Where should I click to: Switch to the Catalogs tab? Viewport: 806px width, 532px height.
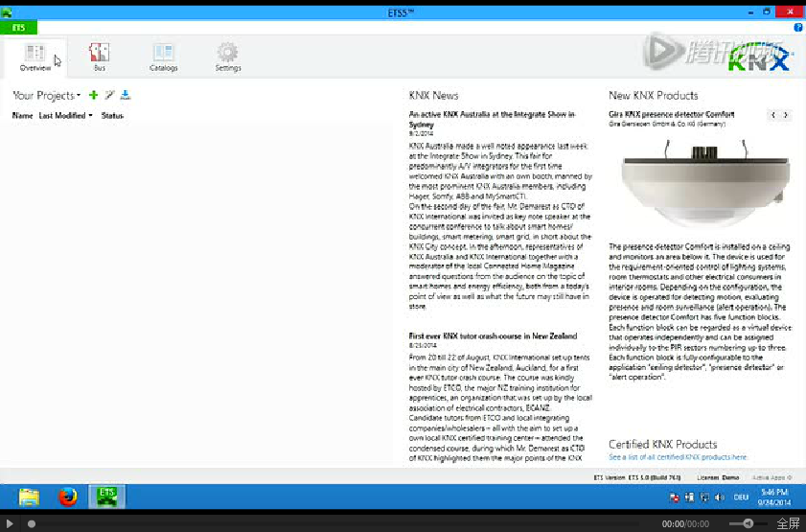point(164,57)
